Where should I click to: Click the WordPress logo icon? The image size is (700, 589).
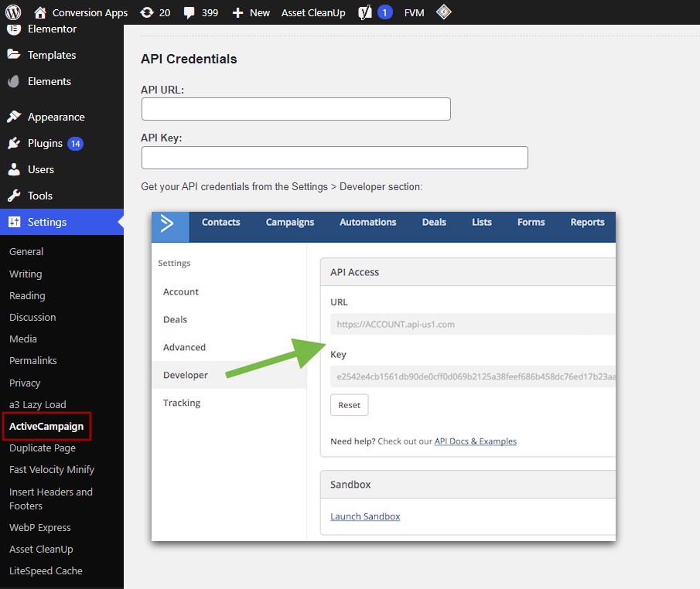[13, 12]
